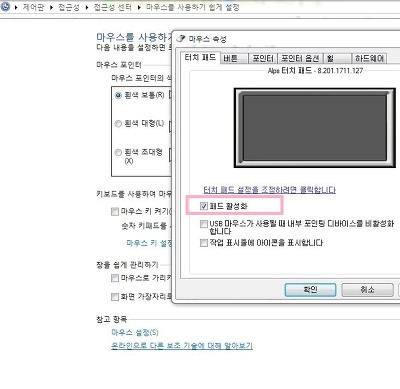Open the 마우스 키 설정 link

(x=149, y=243)
